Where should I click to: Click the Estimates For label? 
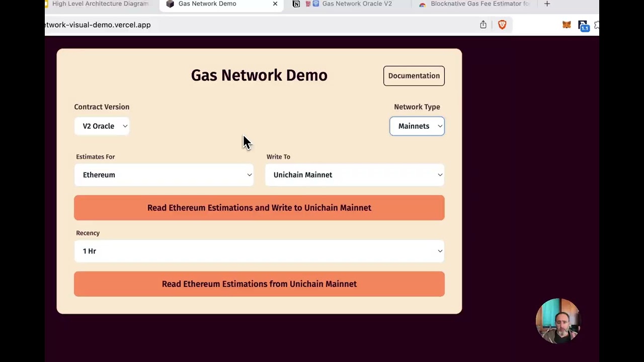coord(96,157)
